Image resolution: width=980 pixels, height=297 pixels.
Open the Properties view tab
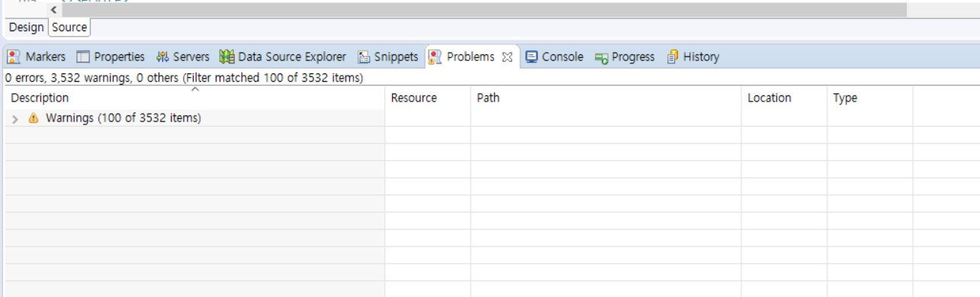[111, 56]
